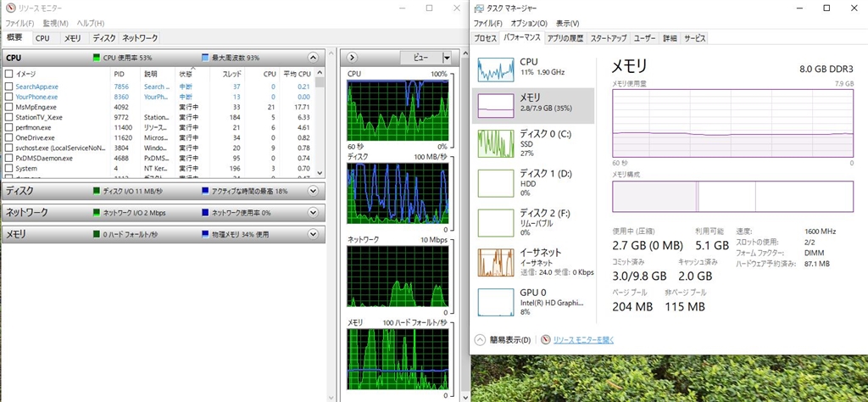868x402 pixels.
Task: Check StationTV_X.exe process checkbox
Action: [8, 117]
